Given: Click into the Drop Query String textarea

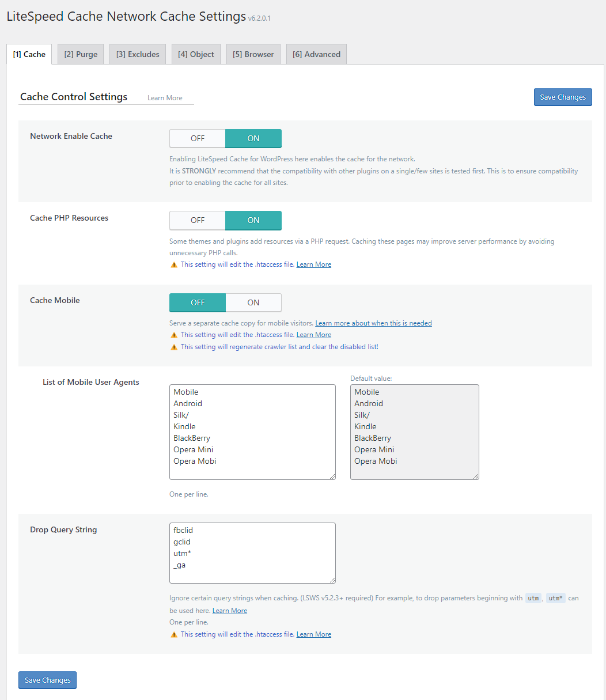Looking at the screenshot, I should pyautogui.click(x=252, y=553).
